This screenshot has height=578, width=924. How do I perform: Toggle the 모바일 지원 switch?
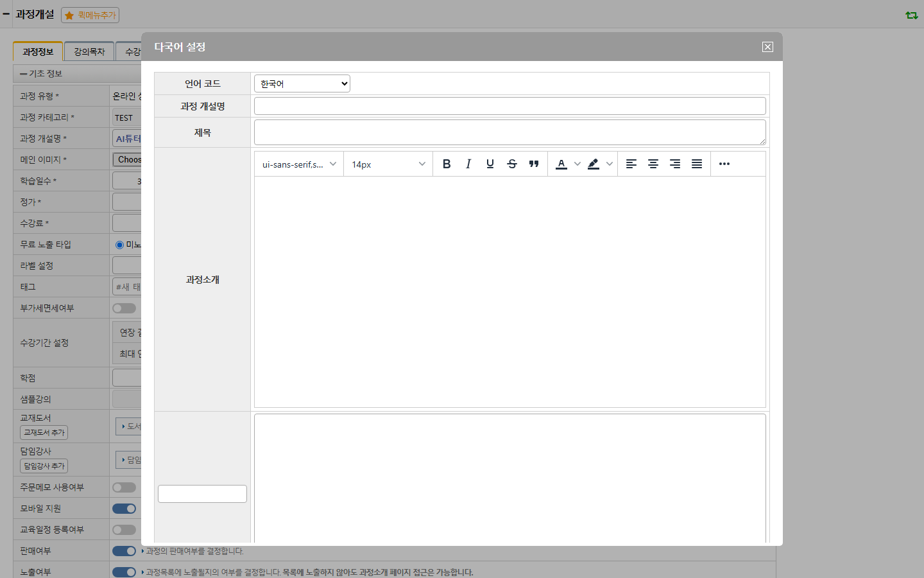(x=124, y=509)
